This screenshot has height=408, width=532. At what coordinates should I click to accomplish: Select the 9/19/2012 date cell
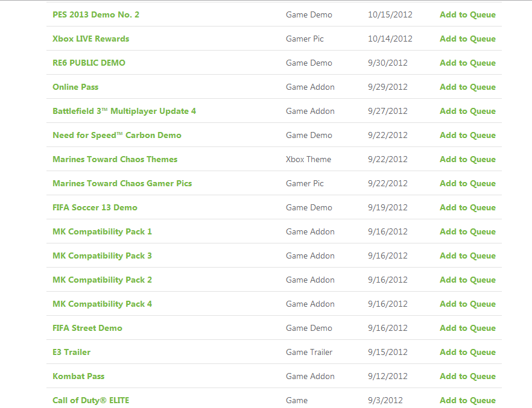coord(387,207)
